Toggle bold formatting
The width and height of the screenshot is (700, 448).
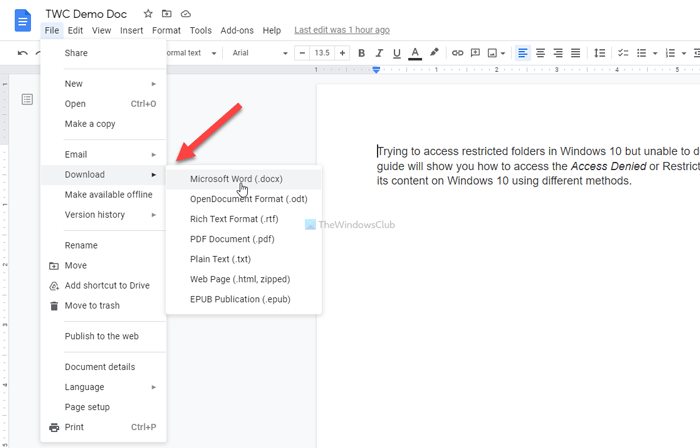[x=361, y=52]
